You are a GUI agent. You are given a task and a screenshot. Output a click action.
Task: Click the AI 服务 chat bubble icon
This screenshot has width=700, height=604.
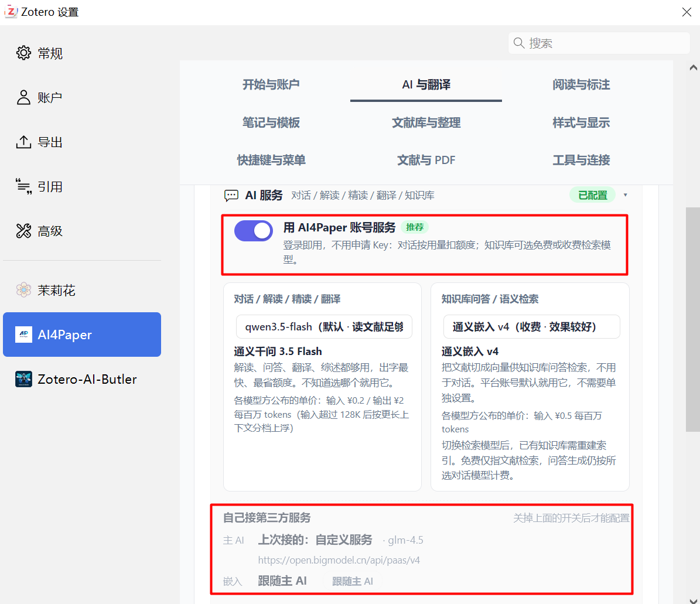231,196
